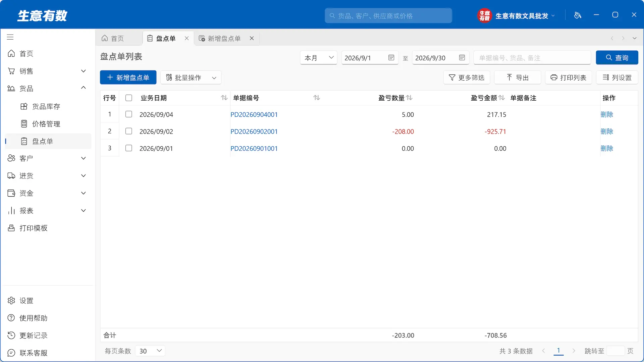This screenshot has height=362, width=644.
Task: Close the 新增盘点单 tab
Action: 252,38
